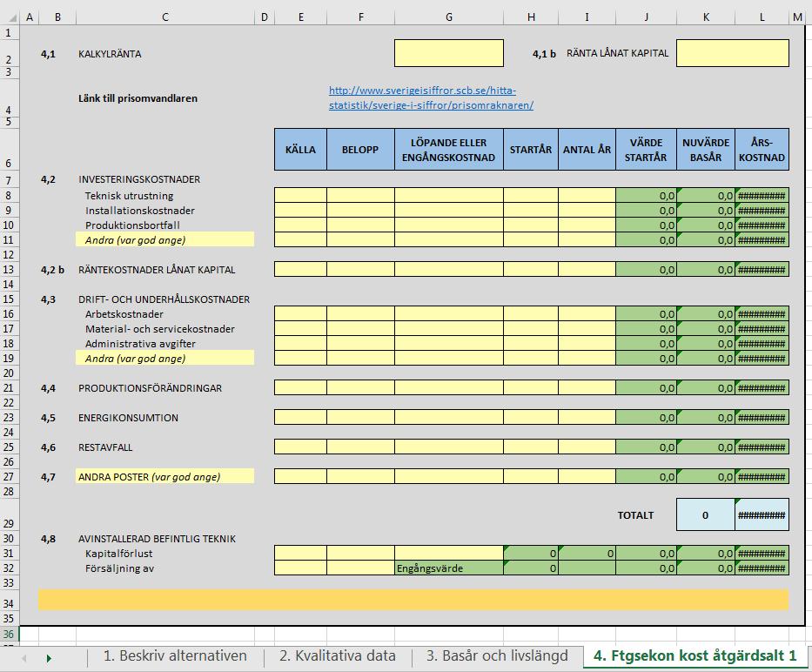Select row 29 header

9,514
